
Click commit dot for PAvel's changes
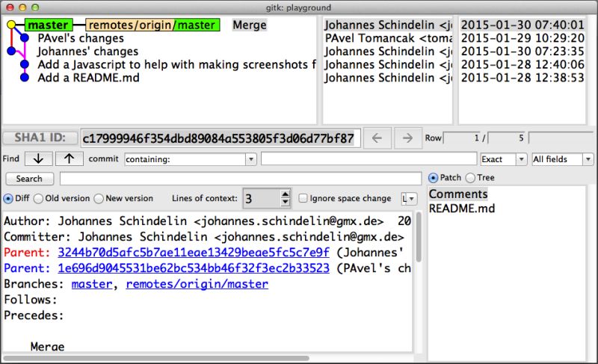click(25, 37)
